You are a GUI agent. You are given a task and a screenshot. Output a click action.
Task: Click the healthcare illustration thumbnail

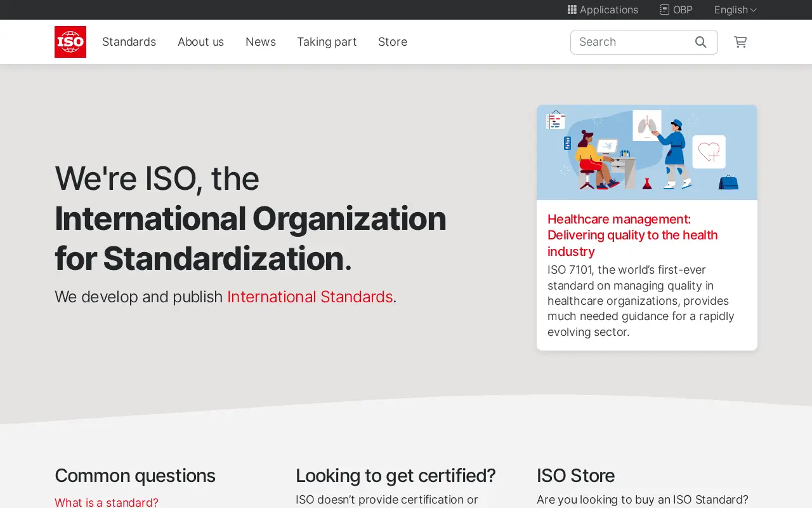647,152
